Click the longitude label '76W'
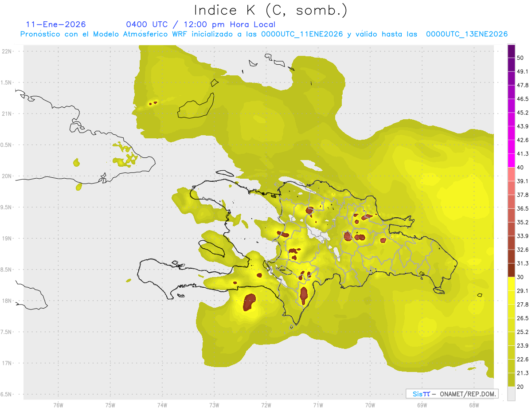Screen dimensions: 532x411 [58, 405]
